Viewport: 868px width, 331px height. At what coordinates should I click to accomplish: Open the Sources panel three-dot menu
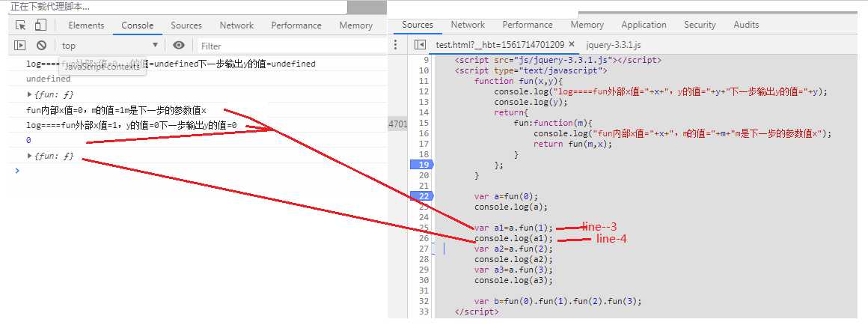click(395, 45)
